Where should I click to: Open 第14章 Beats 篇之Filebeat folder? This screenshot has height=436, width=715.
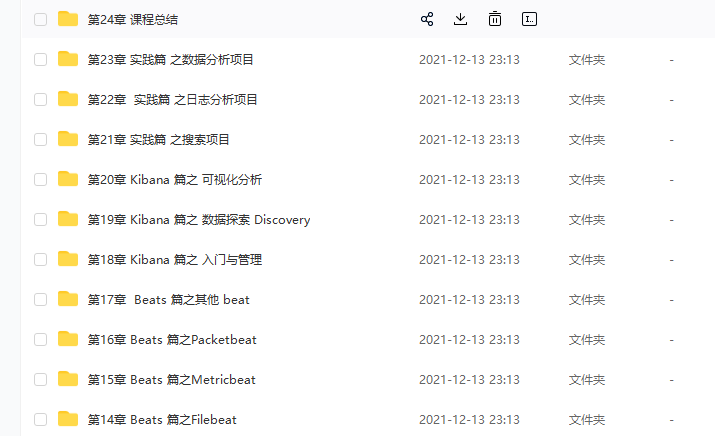click(162, 420)
